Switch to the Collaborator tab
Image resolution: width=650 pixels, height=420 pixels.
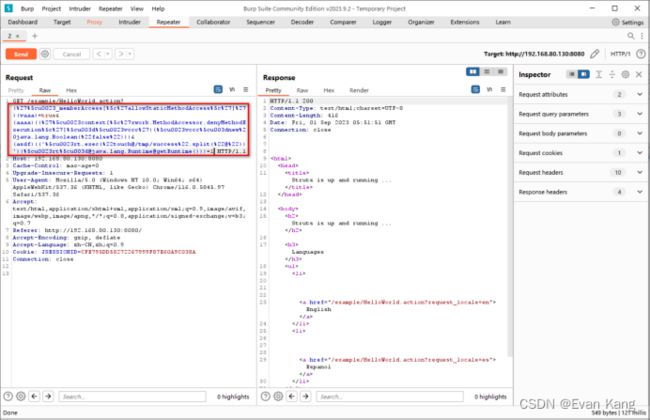(x=213, y=22)
